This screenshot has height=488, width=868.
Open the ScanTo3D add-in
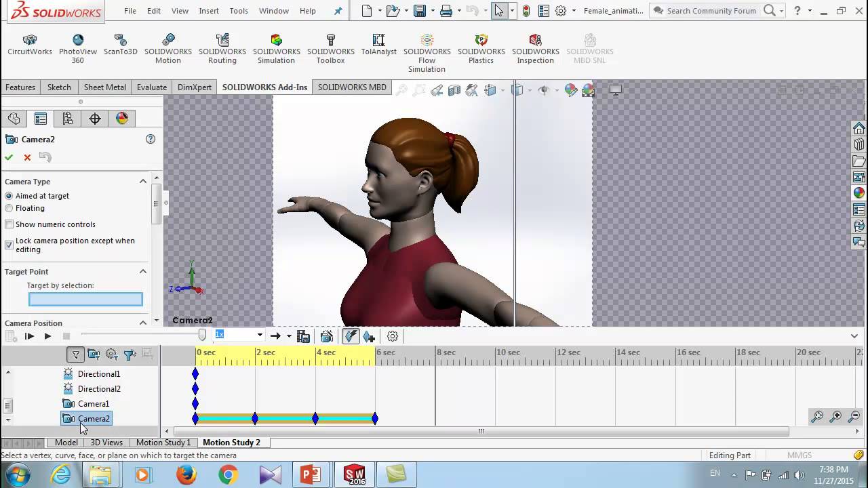coord(121,45)
